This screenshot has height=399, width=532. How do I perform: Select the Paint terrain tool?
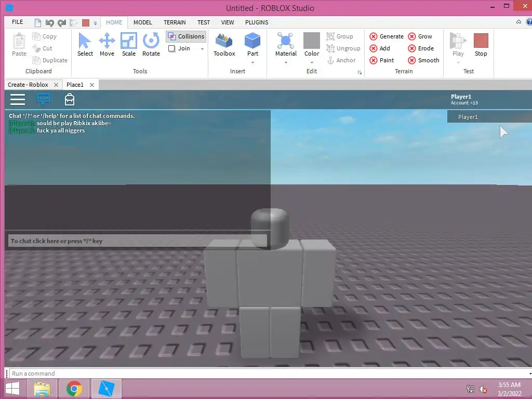click(x=382, y=60)
